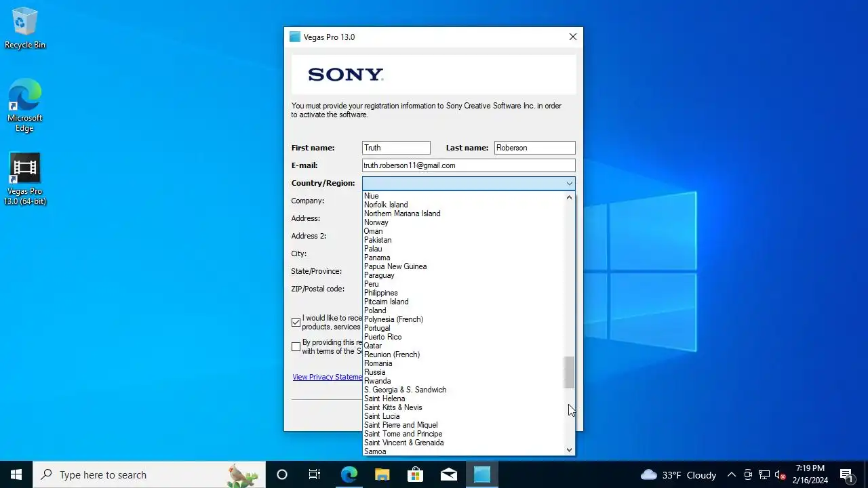
Task: Show hidden system tray icons
Action: 731,474
